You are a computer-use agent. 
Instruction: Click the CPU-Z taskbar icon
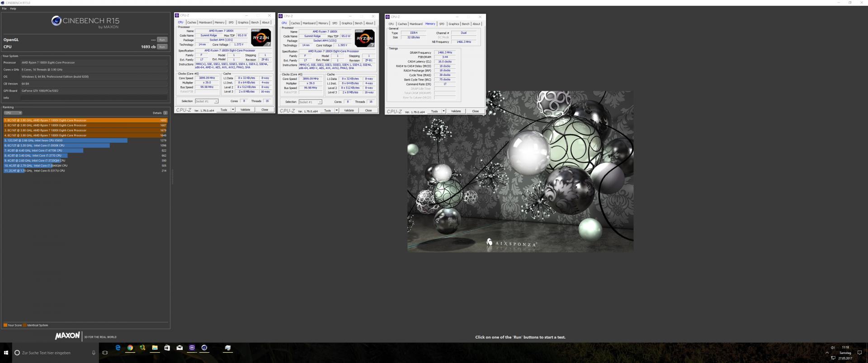tap(192, 348)
